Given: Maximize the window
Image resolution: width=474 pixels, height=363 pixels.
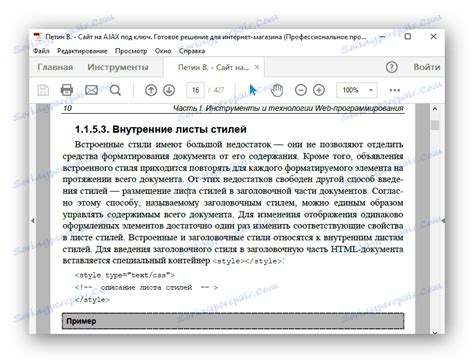Looking at the screenshot, I should (x=408, y=36).
